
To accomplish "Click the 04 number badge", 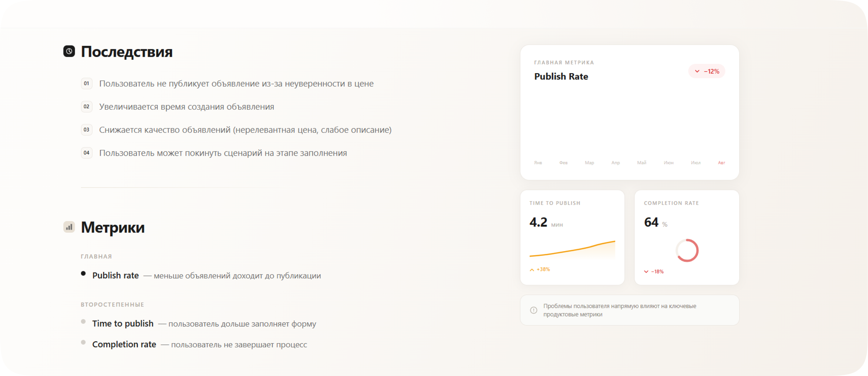I will 87,153.
